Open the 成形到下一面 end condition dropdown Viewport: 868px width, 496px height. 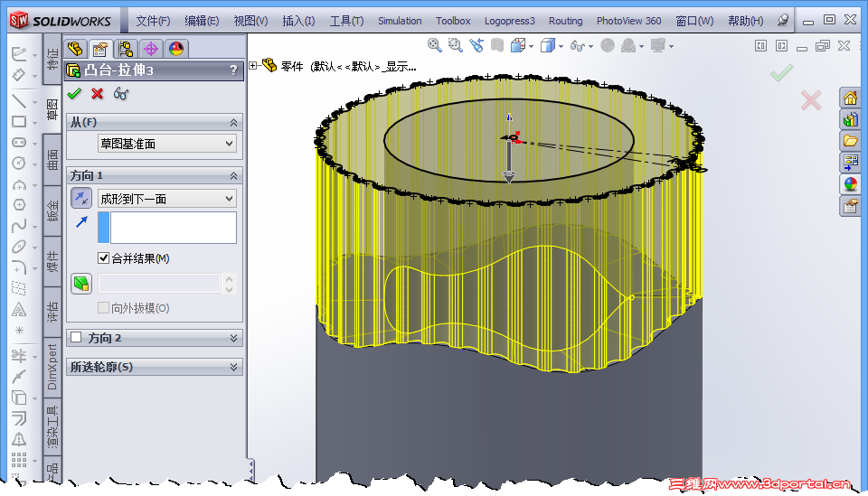tap(166, 199)
